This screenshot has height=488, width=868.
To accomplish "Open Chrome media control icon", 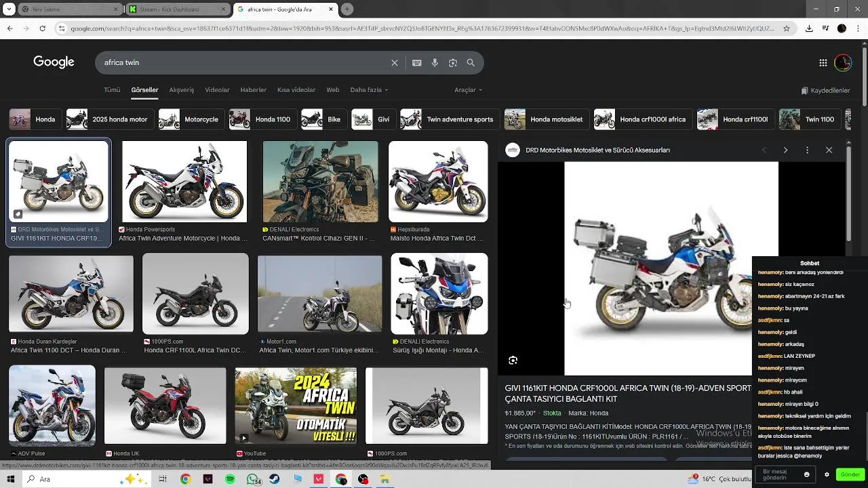I will [x=825, y=28].
